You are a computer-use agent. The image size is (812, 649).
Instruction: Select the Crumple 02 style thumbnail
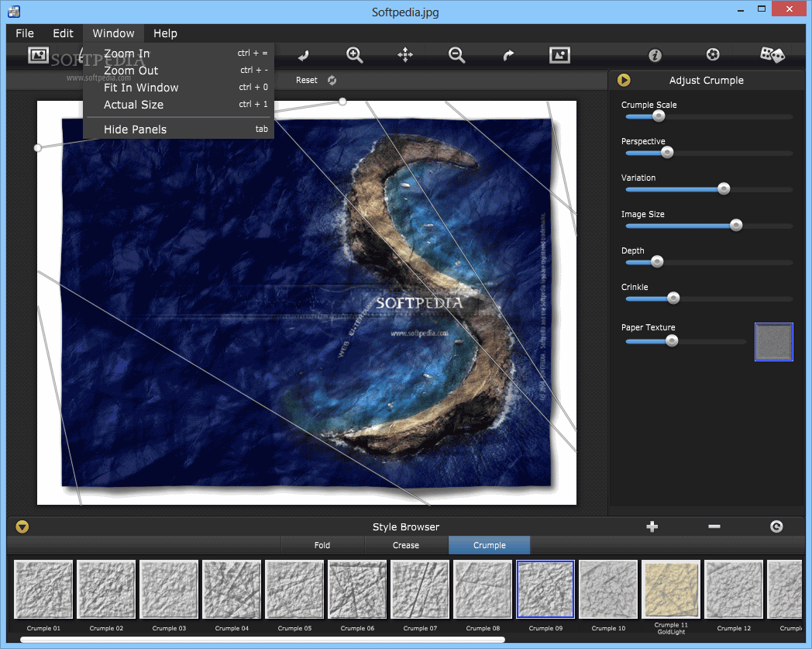click(x=106, y=589)
